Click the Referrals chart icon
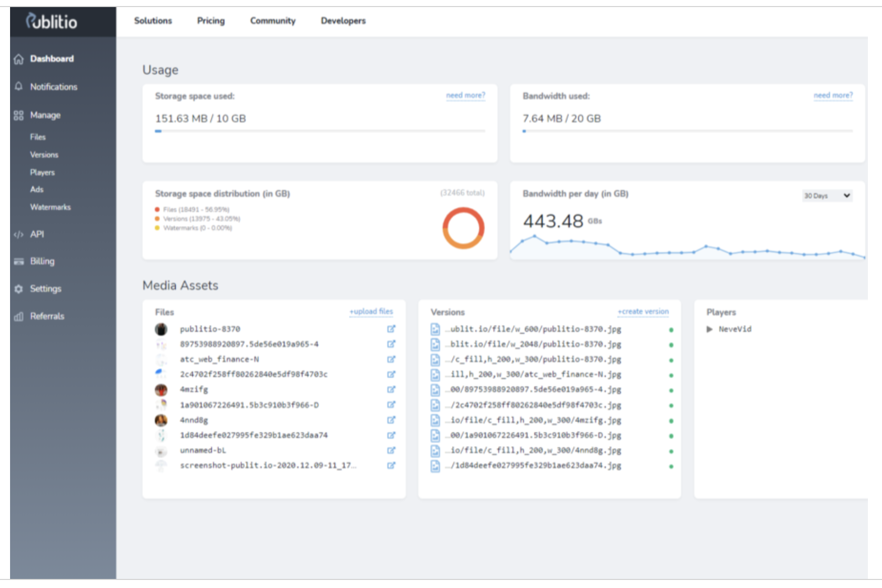882x588 pixels. [x=19, y=317]
